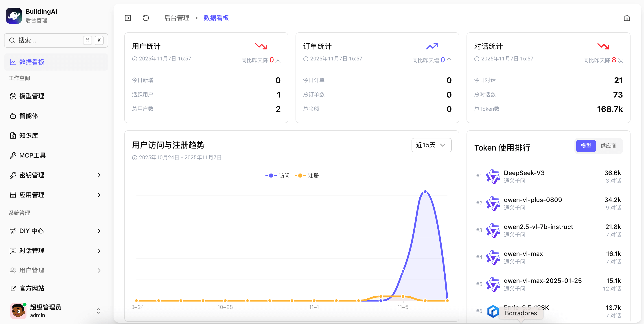The height and width of the screenshot is (324, 644).
Task: Open the 知识库 sidebar item
Action: [28, 135]
